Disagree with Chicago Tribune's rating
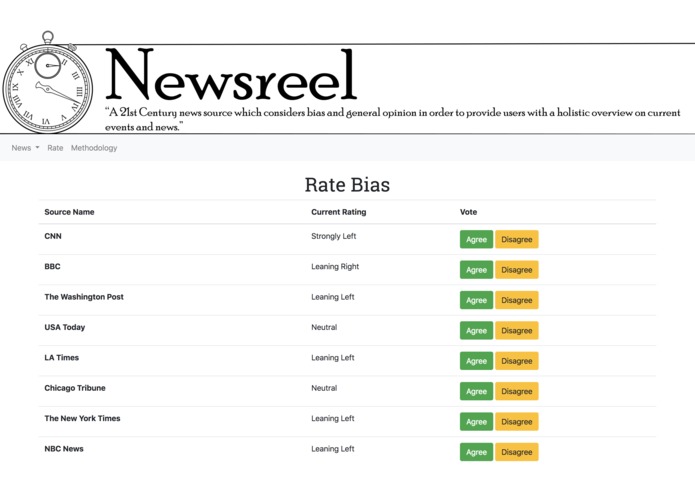The height and width of the screenshot is (494, 695). pyautogui.click(x=517, y=391)
